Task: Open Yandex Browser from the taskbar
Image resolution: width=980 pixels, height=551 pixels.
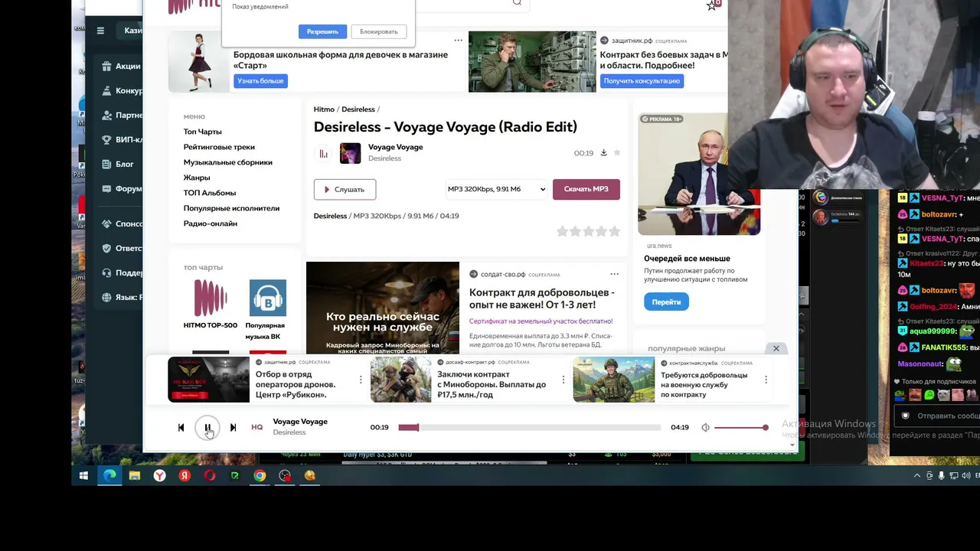Action: coord(159,475)
